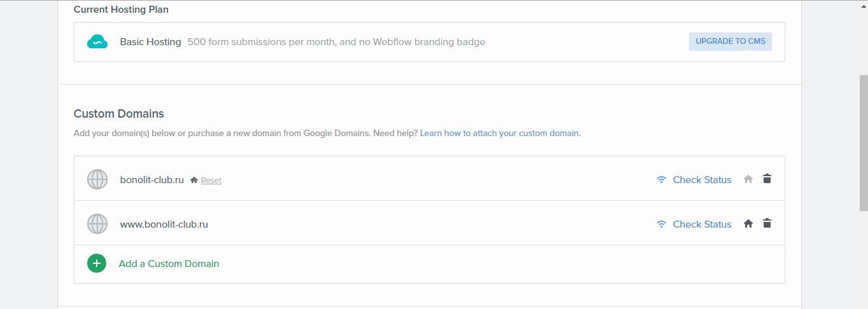Toggle the grey home icon on bonolit-club.ru row
The width and height of the screenshot is (868, 309).
[x=748, y=179]
